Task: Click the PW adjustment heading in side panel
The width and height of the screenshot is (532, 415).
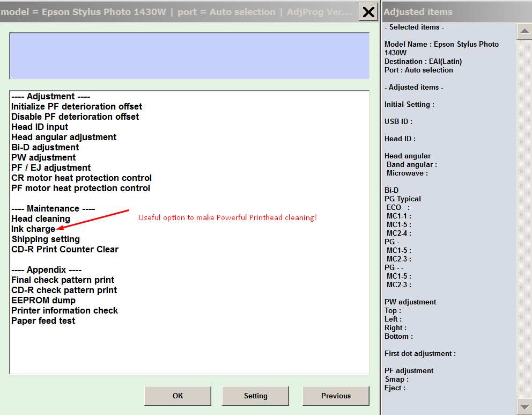Action: coord(410,302)
